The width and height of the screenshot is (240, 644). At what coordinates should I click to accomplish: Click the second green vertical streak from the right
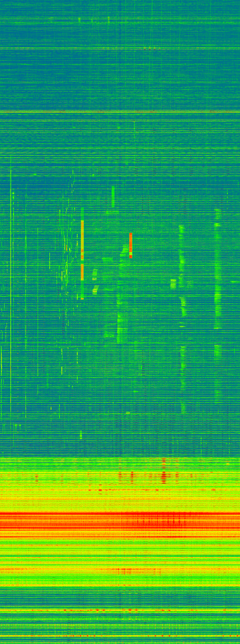(x=182, y=275)
